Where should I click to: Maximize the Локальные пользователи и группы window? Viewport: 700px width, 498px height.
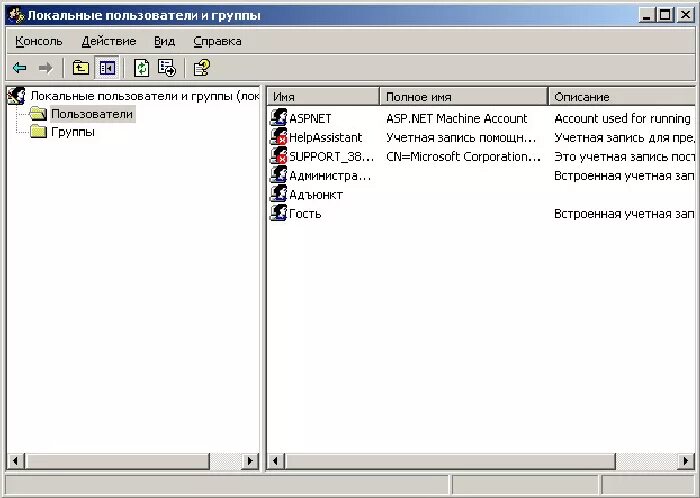coord(664,15)
